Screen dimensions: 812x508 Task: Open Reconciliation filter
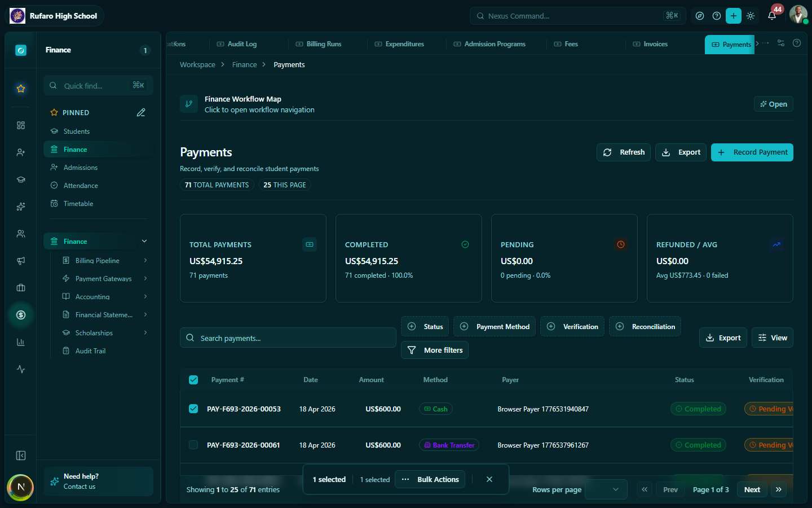[x=645, y=326]
